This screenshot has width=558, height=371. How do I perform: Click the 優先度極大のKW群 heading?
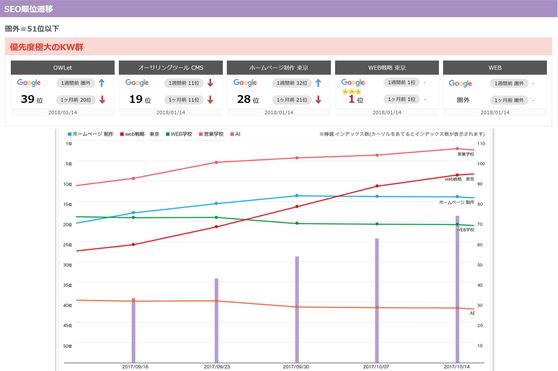coord(47,47)
